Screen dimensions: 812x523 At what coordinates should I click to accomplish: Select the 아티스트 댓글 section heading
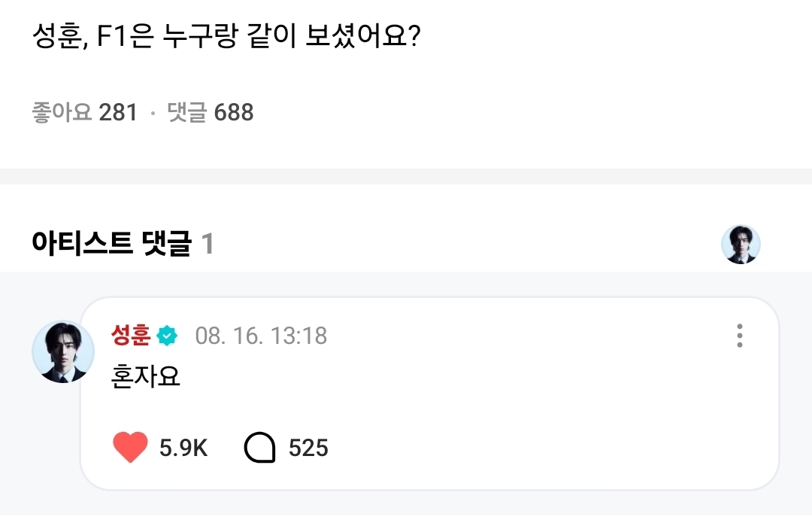[111, 244]
